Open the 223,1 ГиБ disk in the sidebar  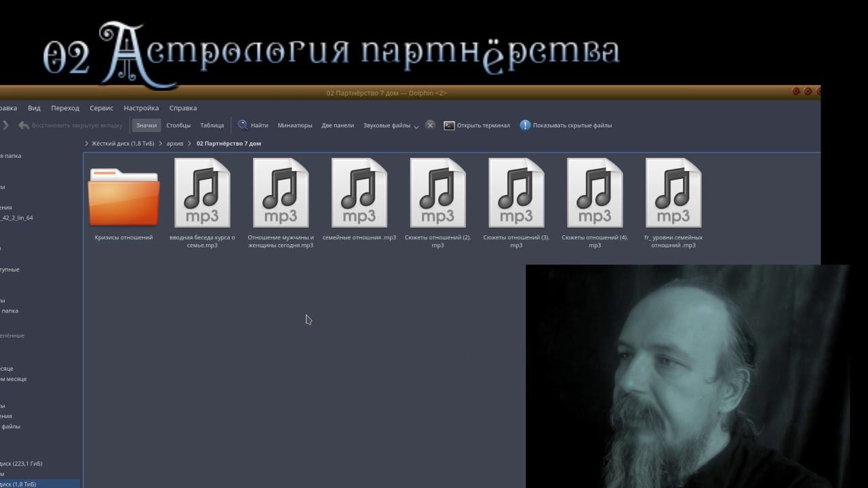21,464
